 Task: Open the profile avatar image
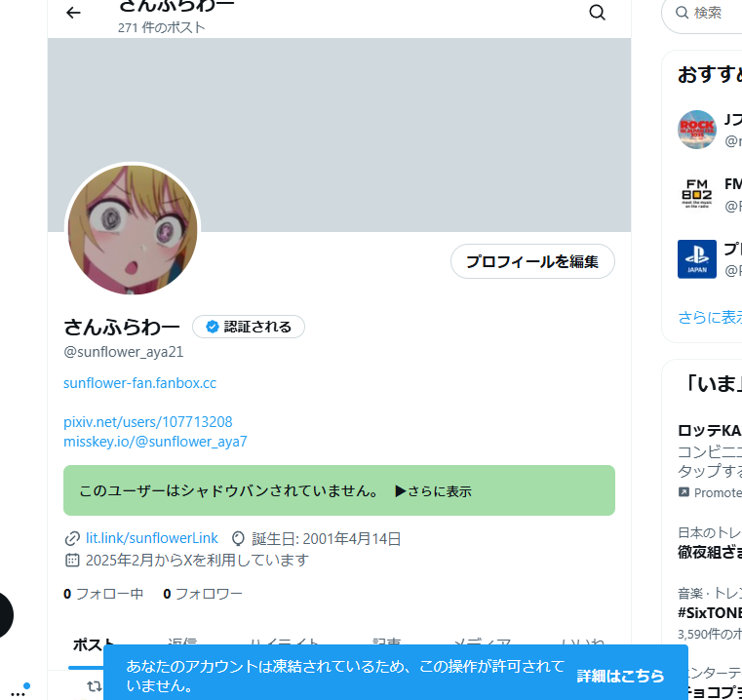pyautogui.click(x=133, y=230)
